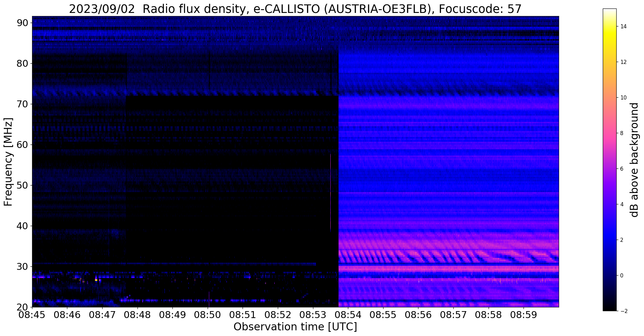Click the colorbar tick label 10

coord(623,98)
